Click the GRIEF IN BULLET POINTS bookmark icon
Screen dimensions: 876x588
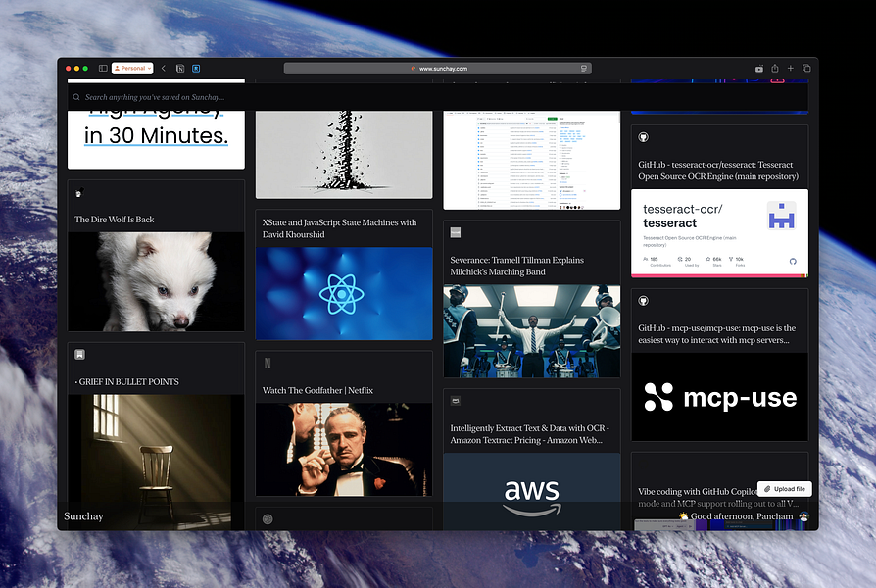coord(80,355)
